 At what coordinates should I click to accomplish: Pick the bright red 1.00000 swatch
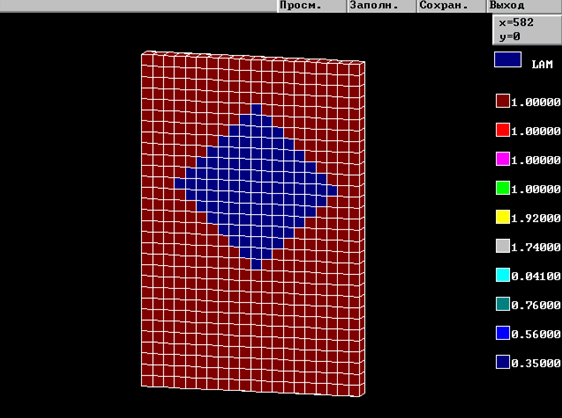click(x=503, y=130)
